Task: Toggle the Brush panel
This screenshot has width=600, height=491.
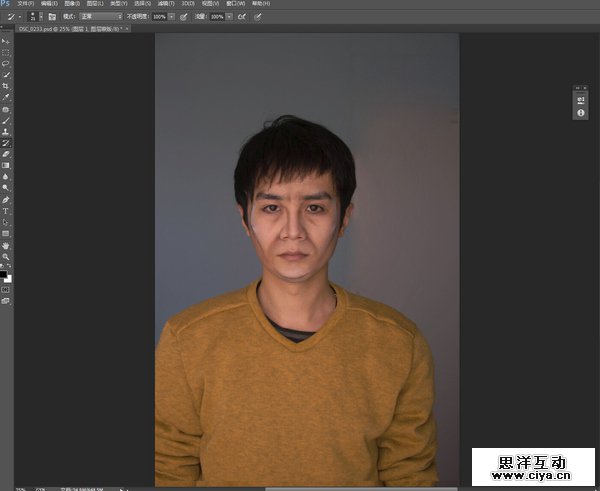Action: tap(52, 16)
